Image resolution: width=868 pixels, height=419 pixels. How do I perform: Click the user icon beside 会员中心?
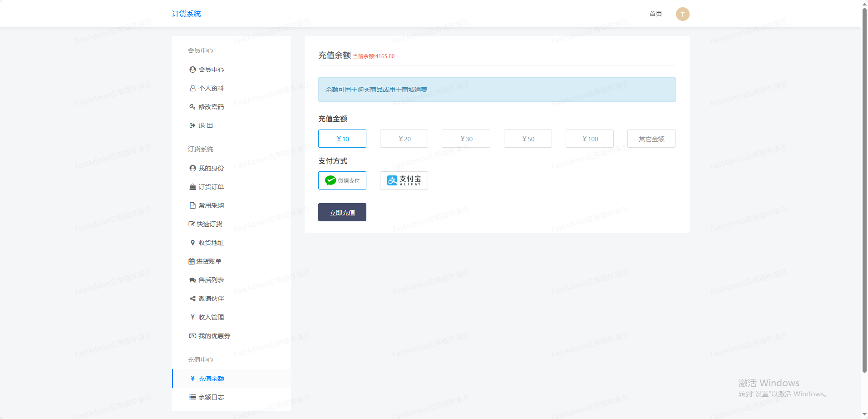coord(192,70)
